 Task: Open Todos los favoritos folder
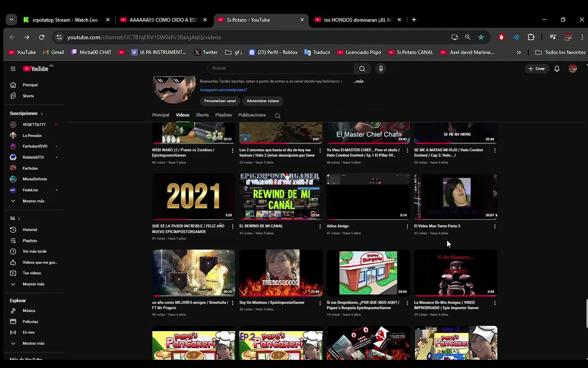click(560, 52)
